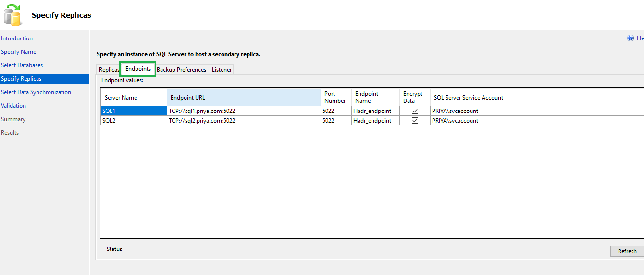Toggle Encrypt Data checkbox for SQL1

tap(415, 111)
